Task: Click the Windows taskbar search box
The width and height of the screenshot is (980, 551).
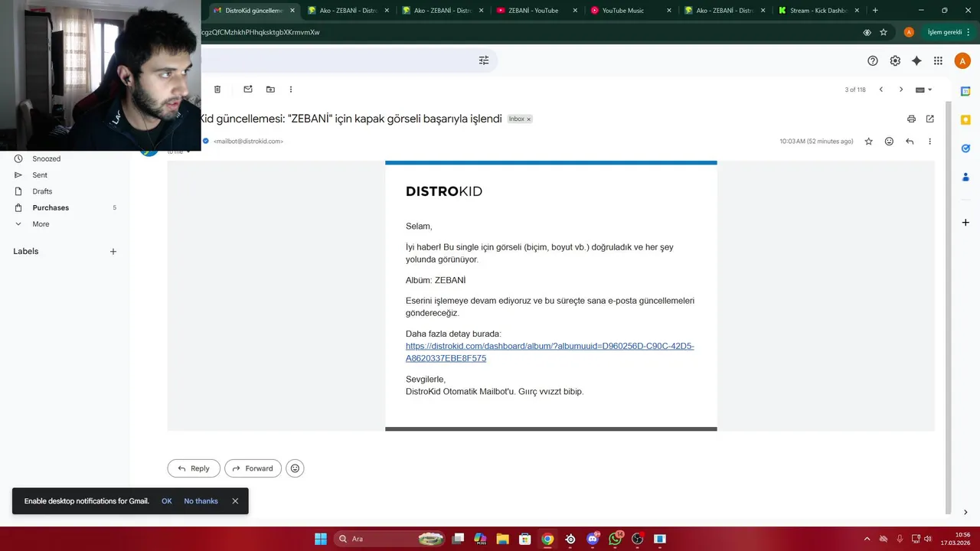Action: click(x=390, y=539)
